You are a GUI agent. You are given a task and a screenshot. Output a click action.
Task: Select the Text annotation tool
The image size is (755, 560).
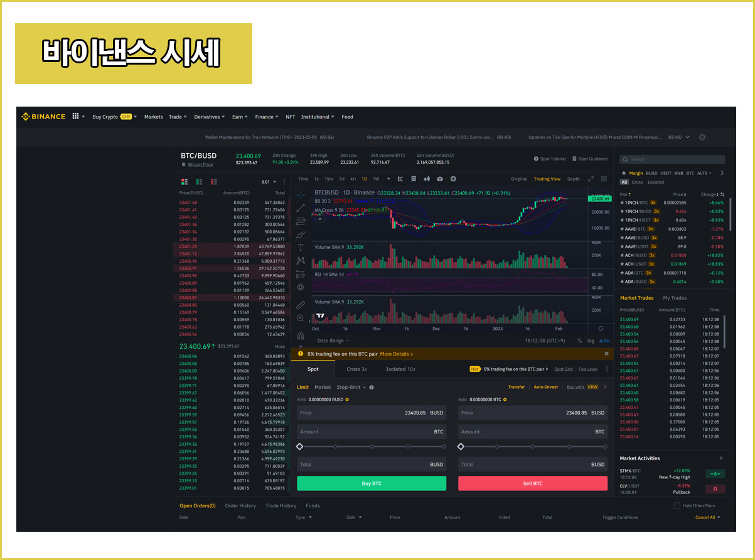pos(301,248)
